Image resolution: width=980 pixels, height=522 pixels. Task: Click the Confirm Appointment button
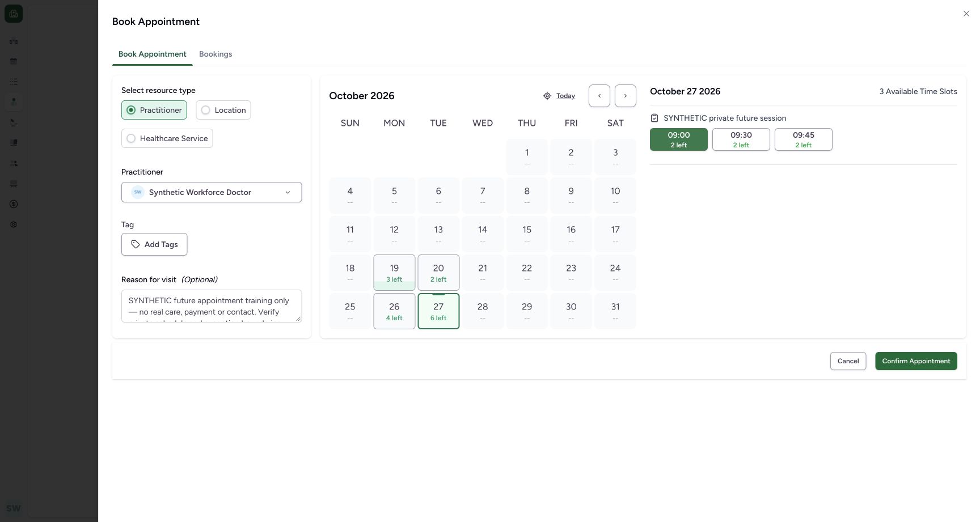[x=916, y=361]
